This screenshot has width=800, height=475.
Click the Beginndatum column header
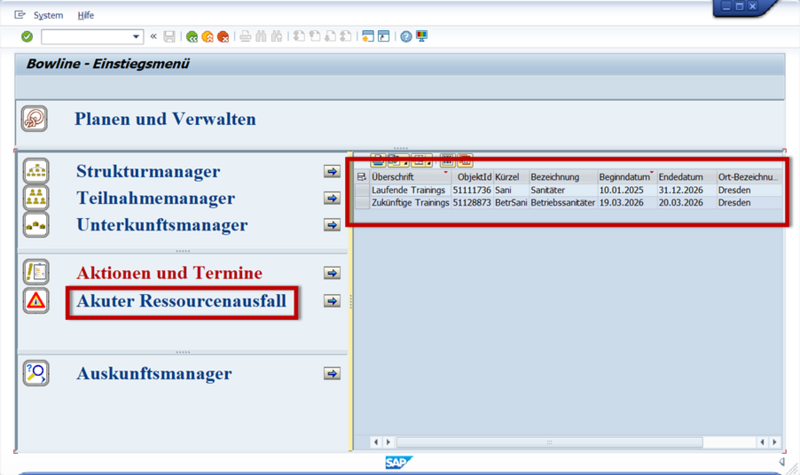point(628,177)
